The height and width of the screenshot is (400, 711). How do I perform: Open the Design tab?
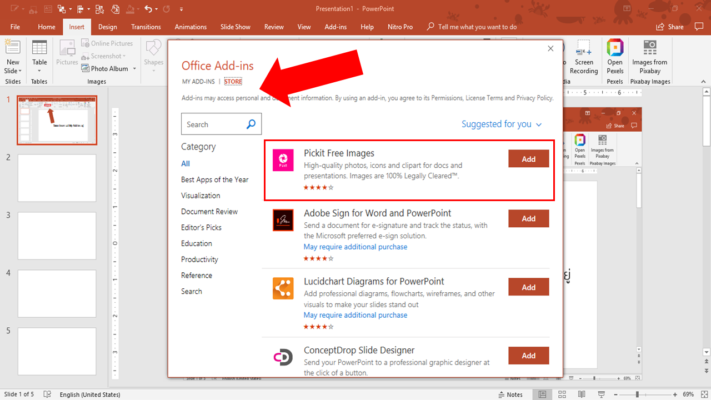(107, 27)
